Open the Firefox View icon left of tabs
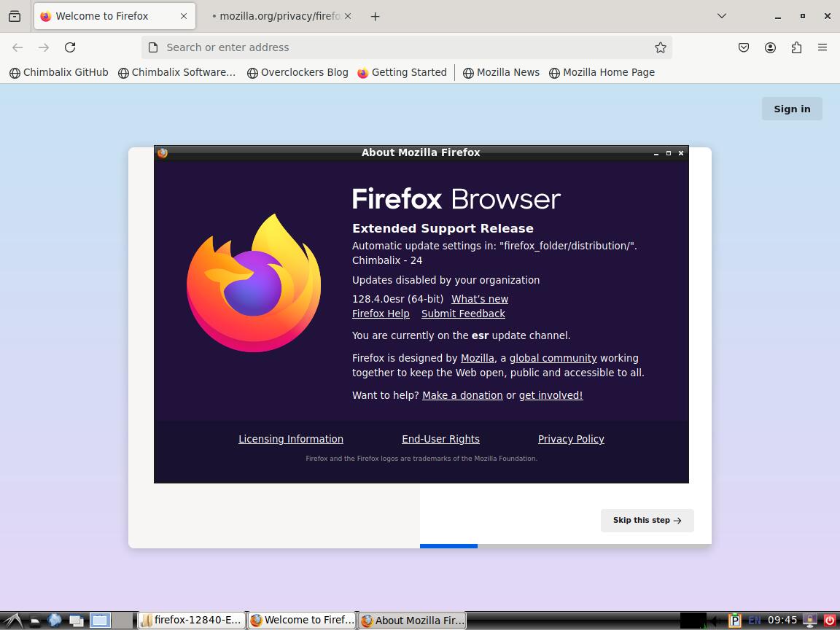Viewport: 840px width, 630px height. (15, 16)
